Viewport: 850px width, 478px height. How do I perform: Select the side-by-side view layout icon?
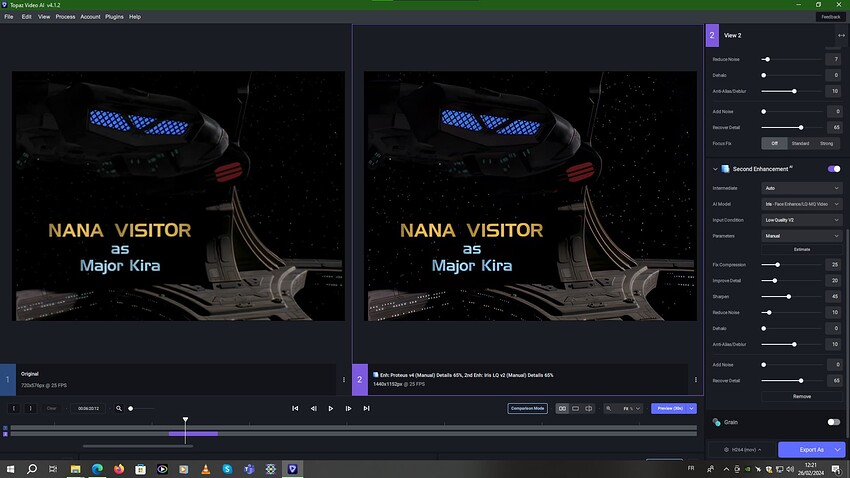(562, 408)
